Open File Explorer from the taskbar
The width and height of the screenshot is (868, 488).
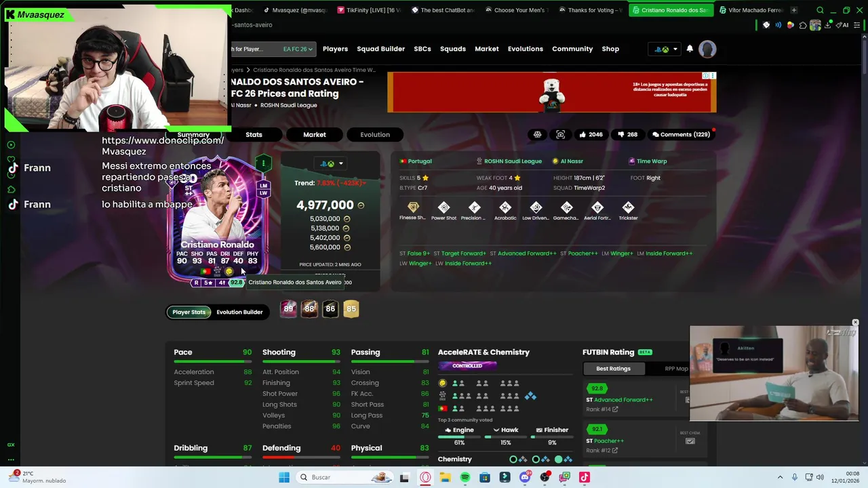445,477
